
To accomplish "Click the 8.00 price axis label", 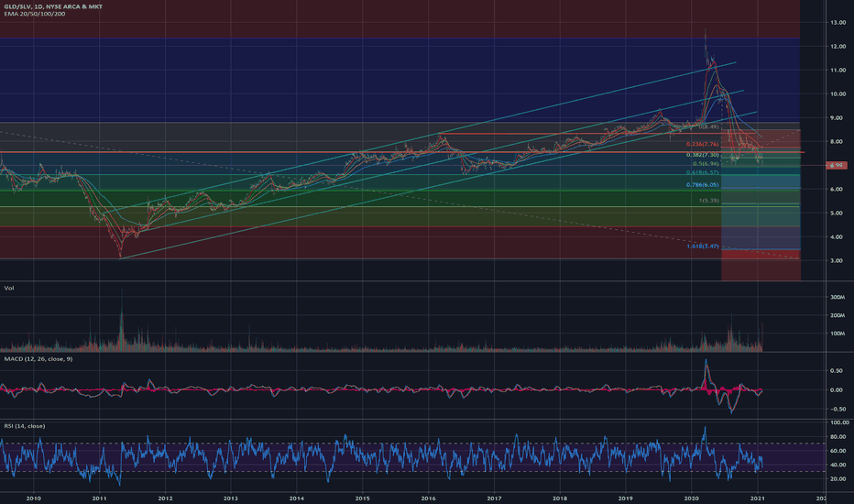I will pyautogui.click(x=838, y=142).
